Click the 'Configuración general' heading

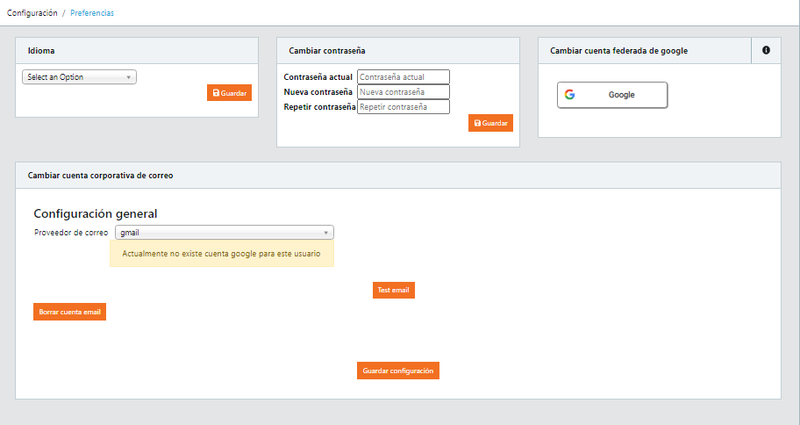(96, 213)
